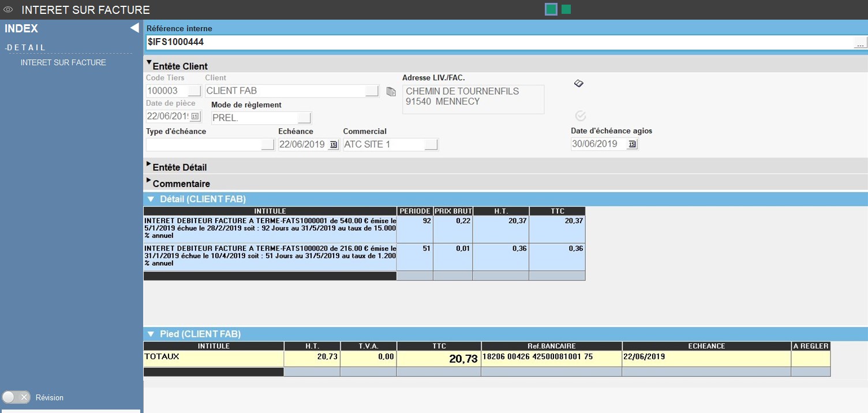Click the copy icon beside the Client field
The image size is (868, 413).
391,91
